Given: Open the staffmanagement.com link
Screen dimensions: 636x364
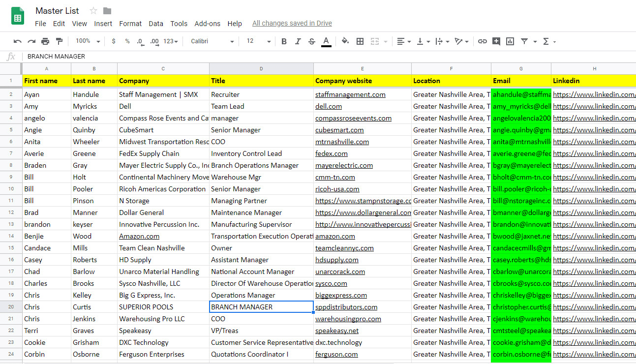Looking at the screenshot, I should coord(350,94).
